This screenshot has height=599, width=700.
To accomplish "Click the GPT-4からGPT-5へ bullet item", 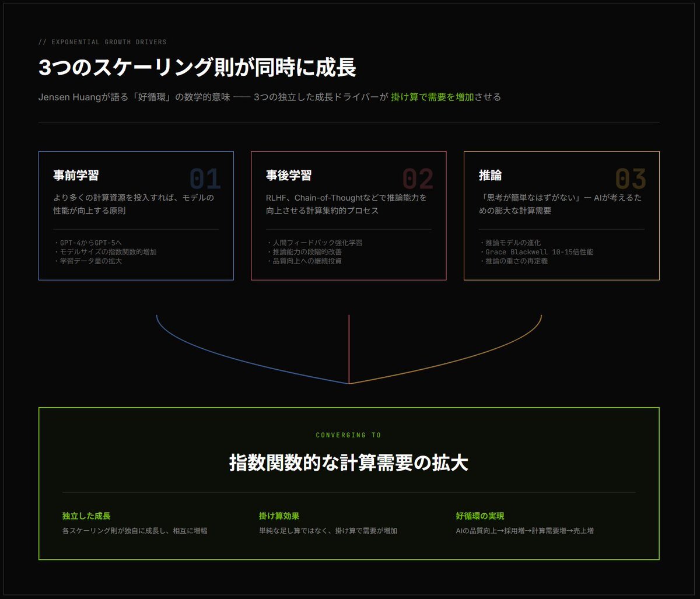I will pyautogui.click(x=87, y=243).
